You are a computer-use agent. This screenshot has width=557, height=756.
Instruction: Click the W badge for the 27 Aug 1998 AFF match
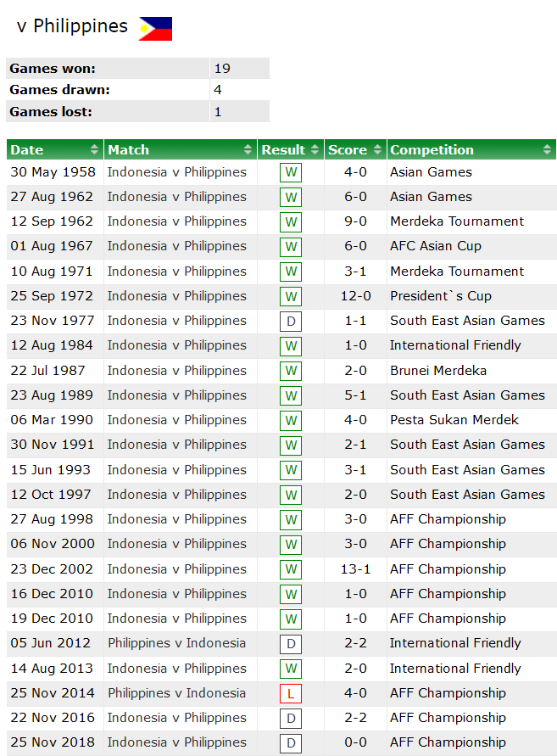290,518
